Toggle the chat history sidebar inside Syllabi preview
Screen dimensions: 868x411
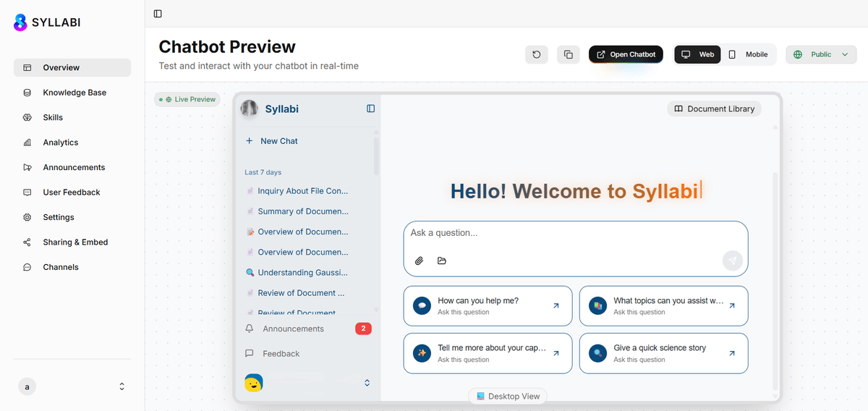(370, 109)
